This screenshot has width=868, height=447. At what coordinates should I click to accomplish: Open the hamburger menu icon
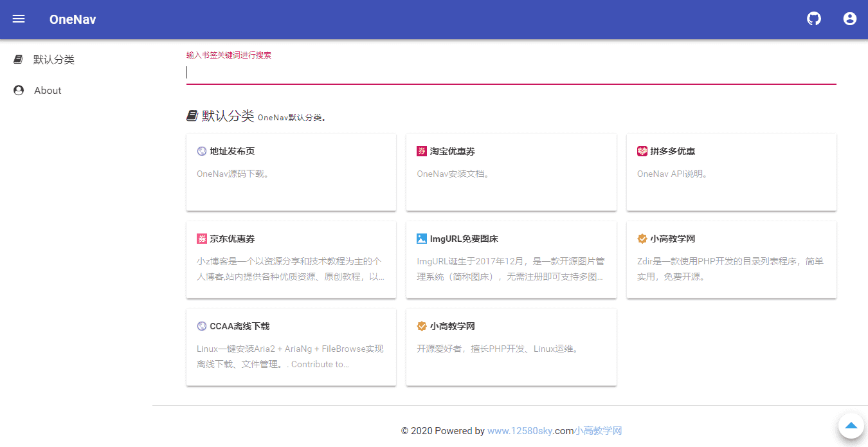click(x=19, y=19)
